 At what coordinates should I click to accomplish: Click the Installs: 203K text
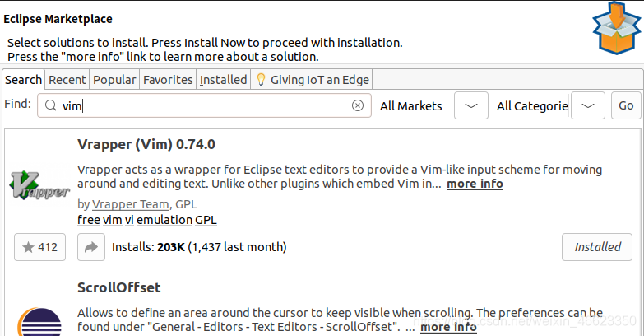point(148,247)
